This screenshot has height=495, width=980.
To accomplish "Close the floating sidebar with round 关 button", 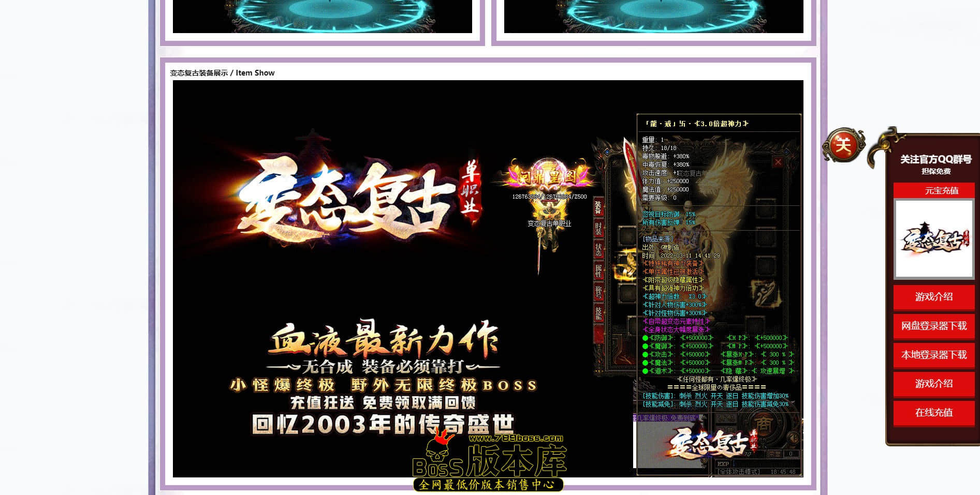I will 843,145.
